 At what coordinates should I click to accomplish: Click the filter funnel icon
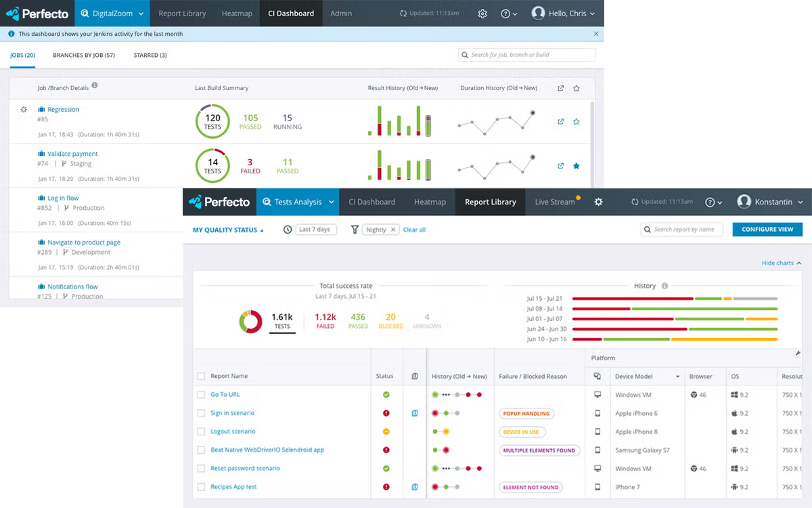[355, 230]
